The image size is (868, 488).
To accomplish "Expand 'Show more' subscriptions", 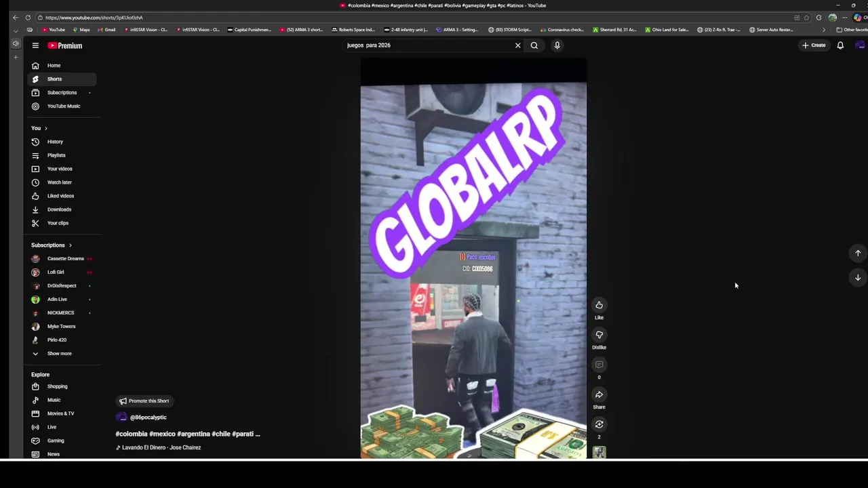I will click(62, 354).
